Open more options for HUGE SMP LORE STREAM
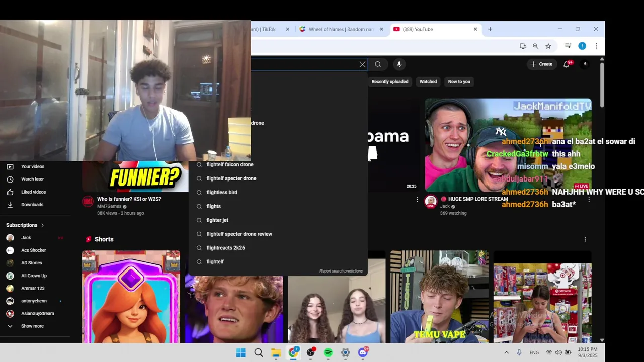This screenshot has height=362, width=644. [x=589, y=200]
